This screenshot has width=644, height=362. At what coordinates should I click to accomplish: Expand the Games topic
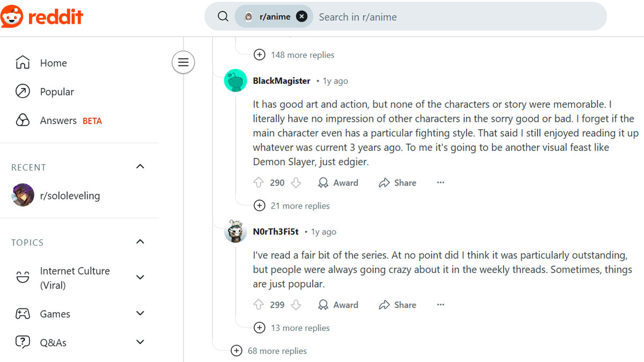(140, 314)
